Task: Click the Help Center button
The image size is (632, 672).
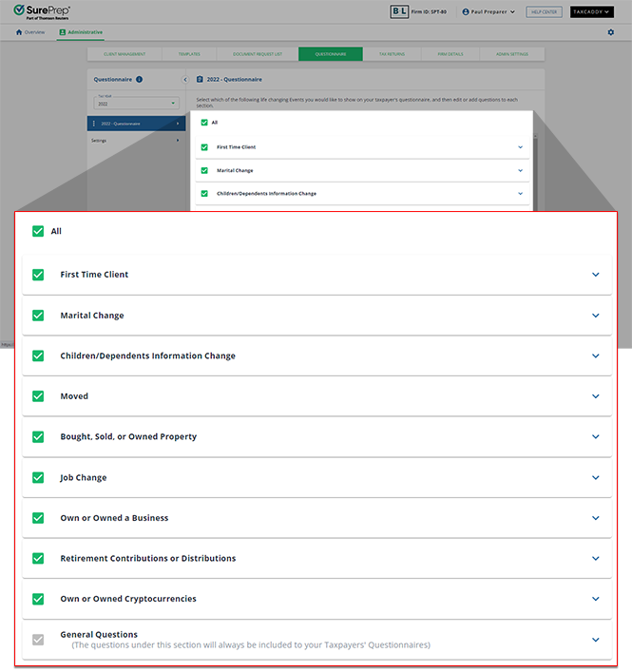Action: coord(545,12)
